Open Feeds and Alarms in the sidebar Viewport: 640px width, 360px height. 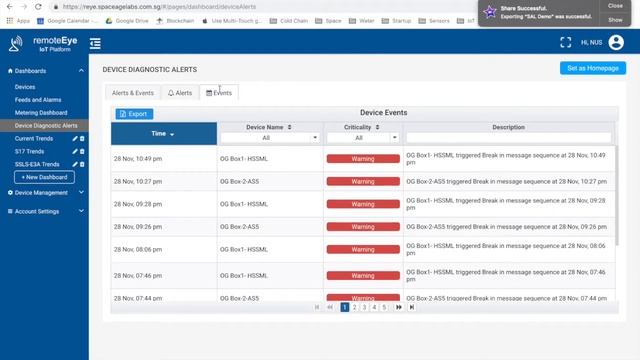(x=38, y=100)
